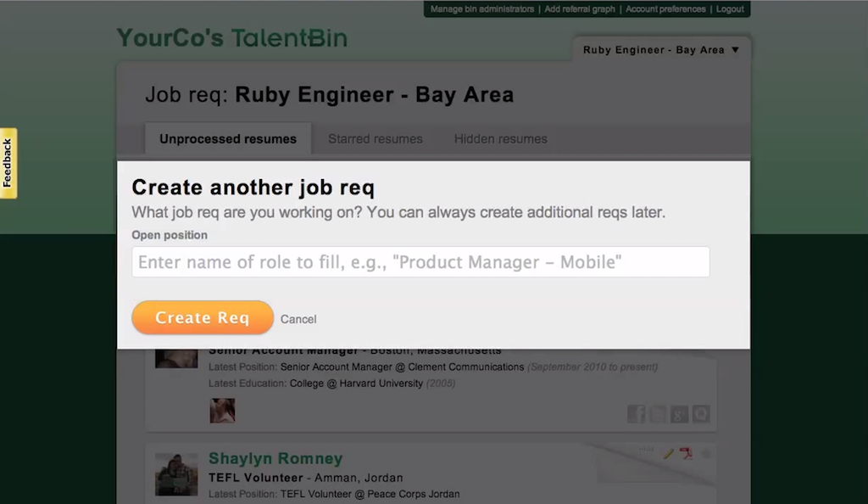
Task: Go to Account preferences
Action: [x=665, y=9]
